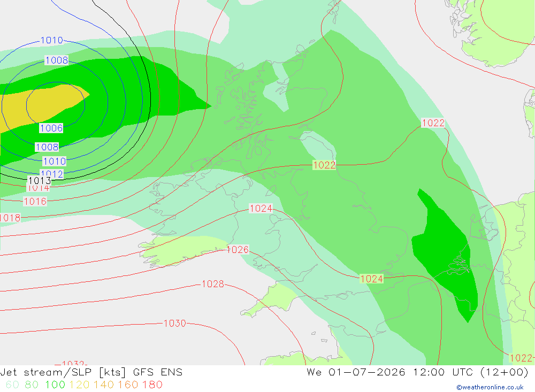Click the 80 kts legend value
The image size is (535, 392).
pyautogui.click(x=32, y=385)
